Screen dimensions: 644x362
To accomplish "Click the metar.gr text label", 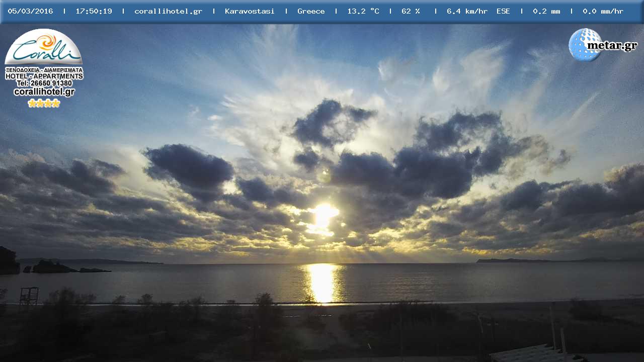I will (x=612, y=45).
